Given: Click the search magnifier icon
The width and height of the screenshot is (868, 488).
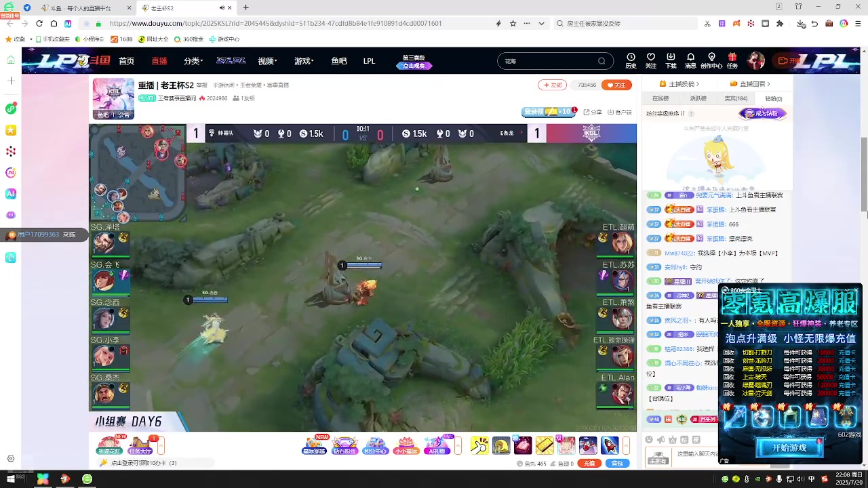Looking at the screenshot, I should (x=601, y=61).
